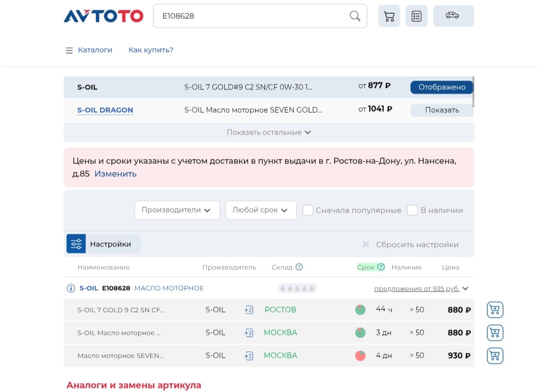Click the Склад column header
The image size is (537, 392).
282,267
